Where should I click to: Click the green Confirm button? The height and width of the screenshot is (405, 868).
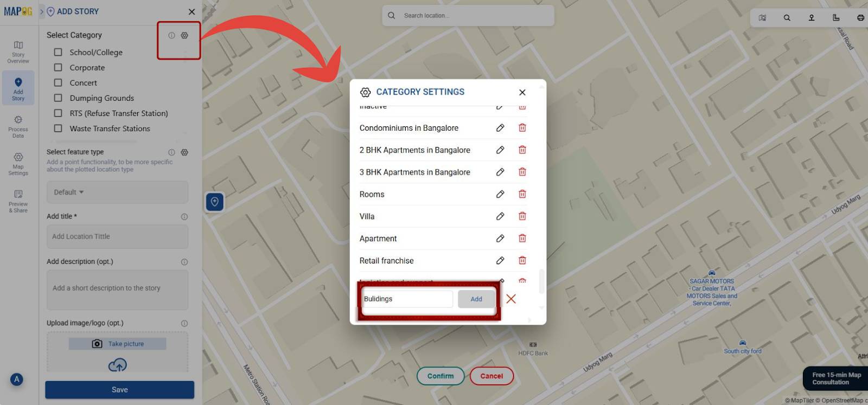point(440,376)
